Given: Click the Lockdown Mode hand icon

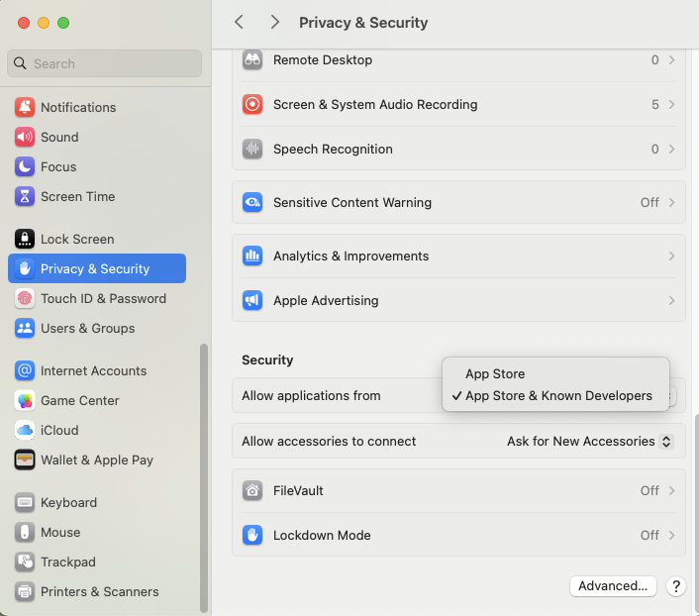Looking at the screenshot, I should (253, 535).
